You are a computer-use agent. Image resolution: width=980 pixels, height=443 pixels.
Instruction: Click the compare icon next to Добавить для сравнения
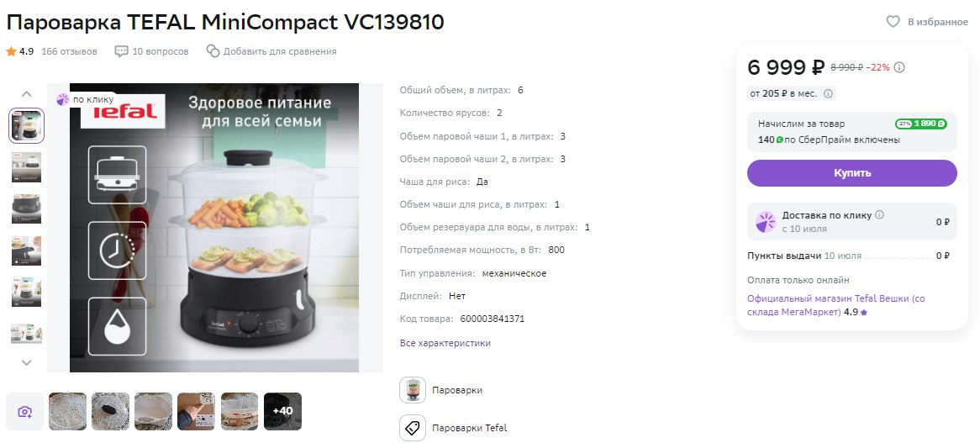(x=213, y=51)
